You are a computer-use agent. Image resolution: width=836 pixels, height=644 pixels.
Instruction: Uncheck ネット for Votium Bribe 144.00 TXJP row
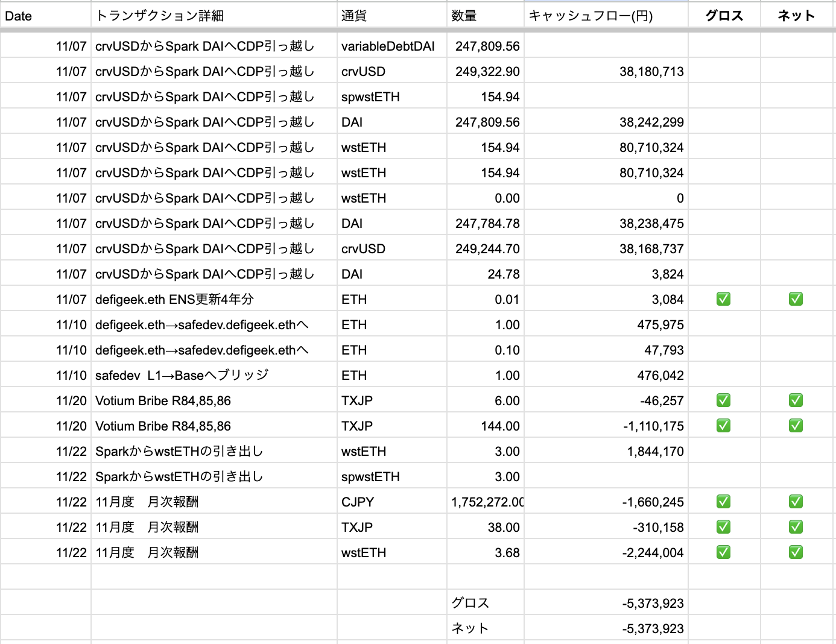click(796, 426)
